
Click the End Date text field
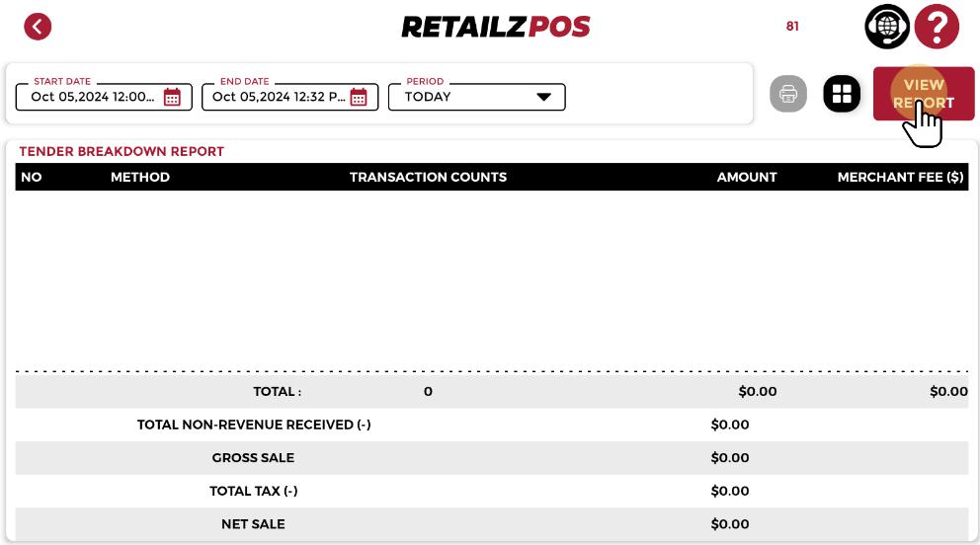279,97
